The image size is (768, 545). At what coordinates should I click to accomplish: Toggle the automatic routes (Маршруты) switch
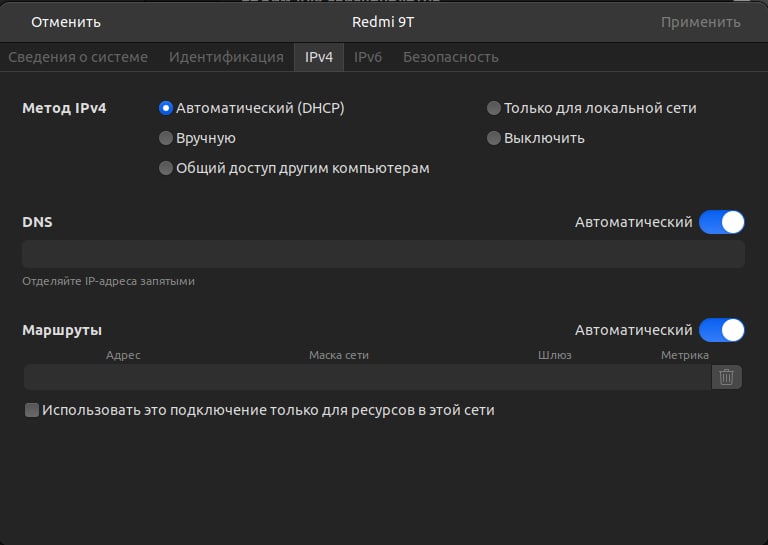(x=721, y=330)
